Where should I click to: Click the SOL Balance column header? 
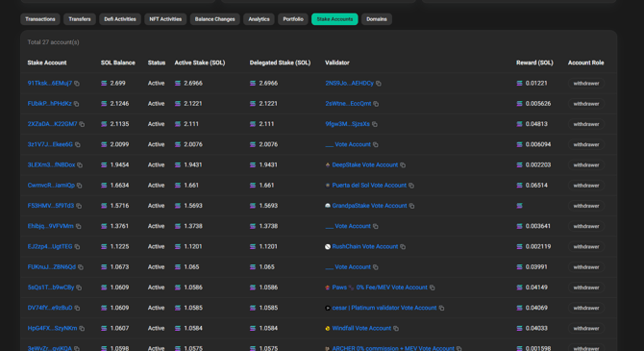pyautogui.click(x=118, y=63)
